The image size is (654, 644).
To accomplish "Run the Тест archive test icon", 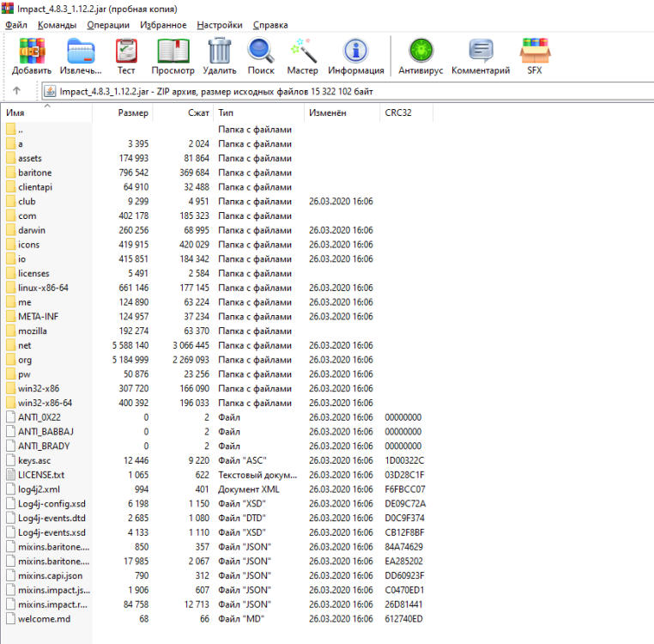I will 126,51.
